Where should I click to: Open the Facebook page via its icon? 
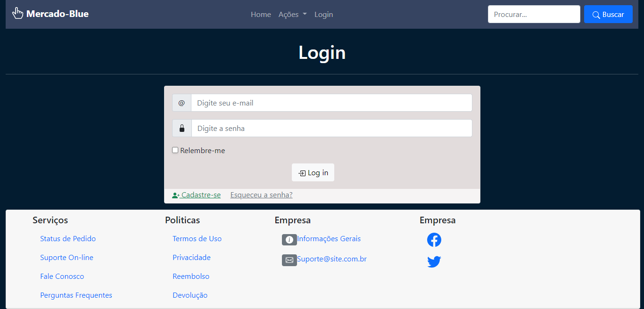coord(434,240)
